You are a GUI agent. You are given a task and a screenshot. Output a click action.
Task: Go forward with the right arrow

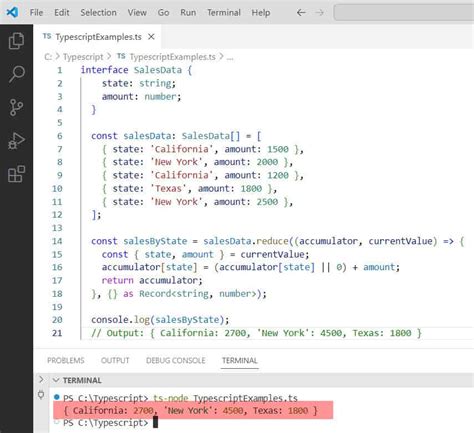tap(320, 13)
